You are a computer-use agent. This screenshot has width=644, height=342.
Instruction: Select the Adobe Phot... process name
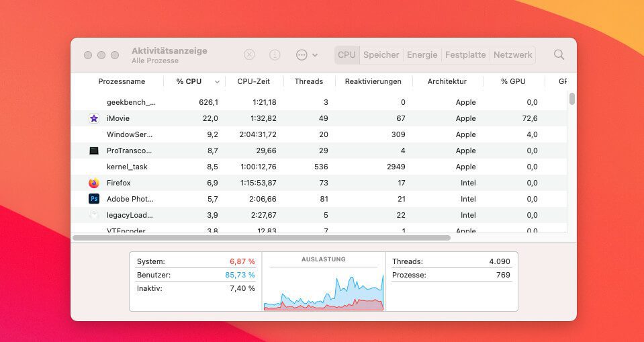[x=130, y=199]
